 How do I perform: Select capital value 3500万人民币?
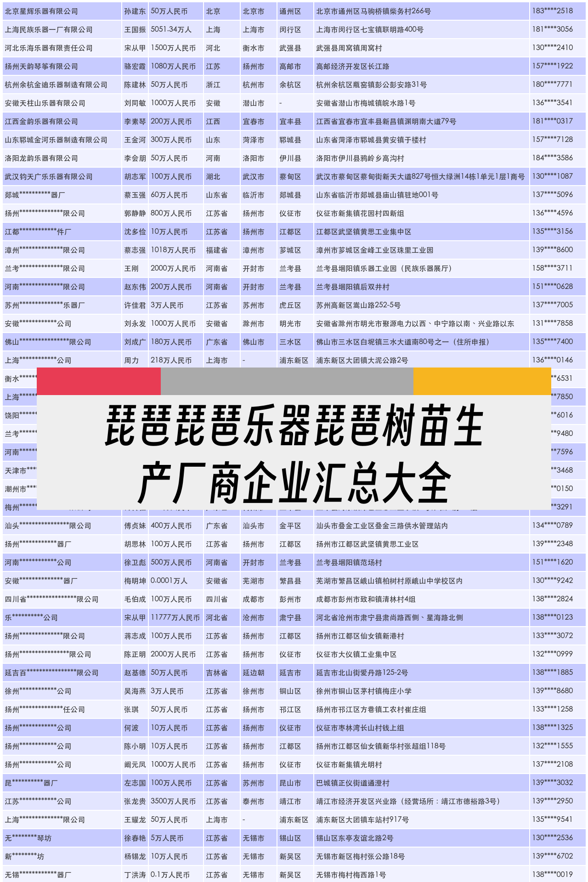(173, 801)
